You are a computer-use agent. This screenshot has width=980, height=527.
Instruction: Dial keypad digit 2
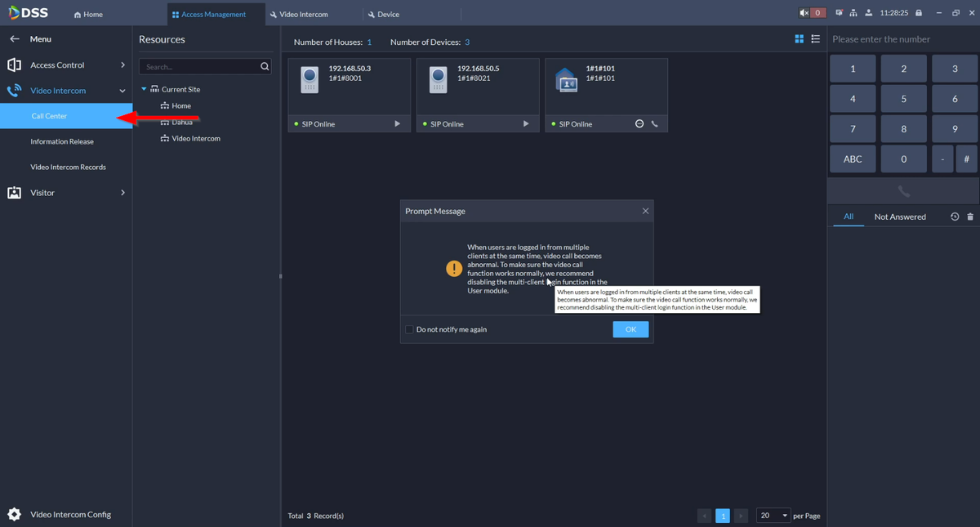tap(903, 69)
